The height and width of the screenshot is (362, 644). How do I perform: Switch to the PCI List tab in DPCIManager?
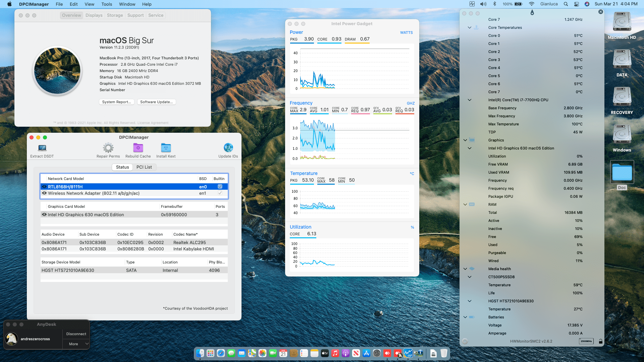[144, 167]
